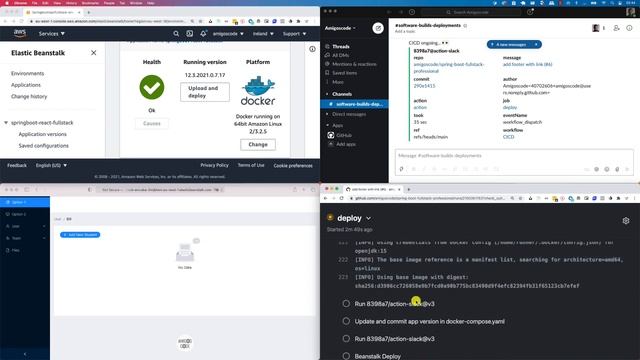Select Option 2 in student app sidebar
Image resolution: width=640 pixels, height=360 pixels.
click(x=25, y=214)
